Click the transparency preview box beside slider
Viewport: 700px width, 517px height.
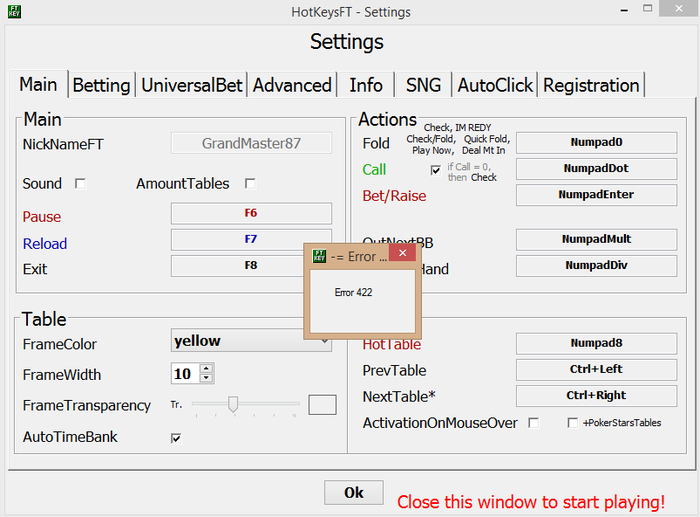click(322, 405)
